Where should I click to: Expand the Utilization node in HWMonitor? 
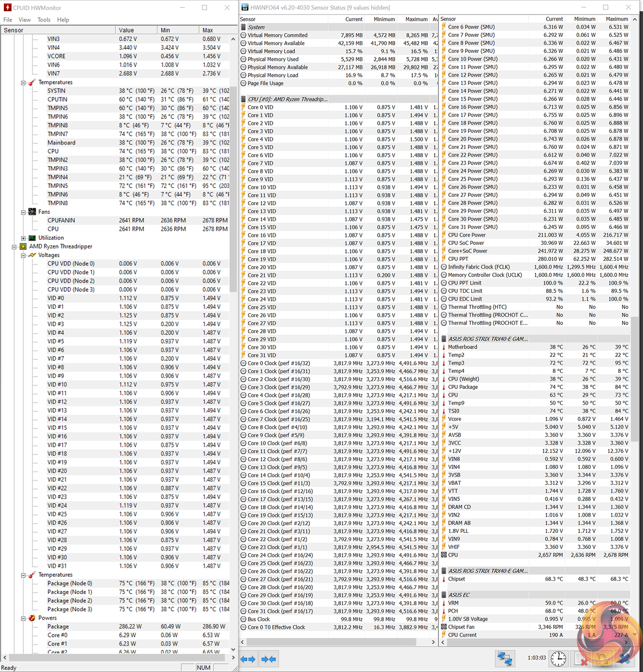(x=23, y=238)
